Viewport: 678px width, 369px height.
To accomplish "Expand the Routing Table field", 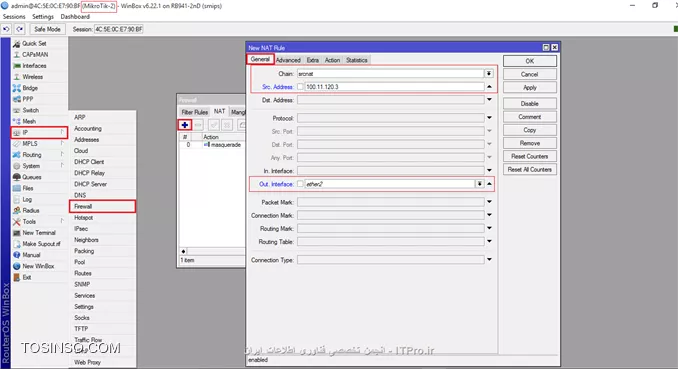I will point(489,241).
